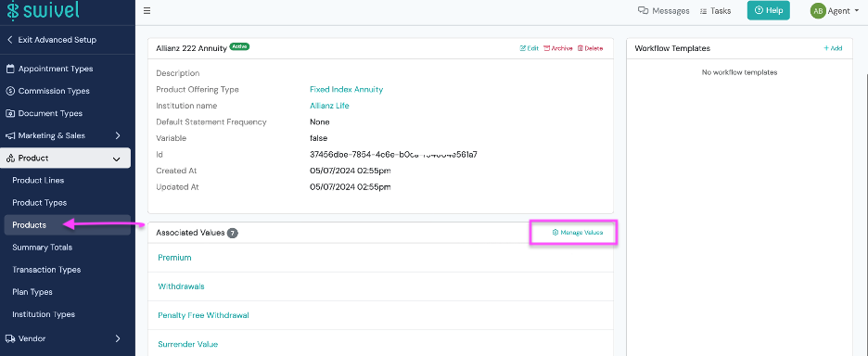
Task: Open the Withdrawals value
Action: [x=181, y=286]
